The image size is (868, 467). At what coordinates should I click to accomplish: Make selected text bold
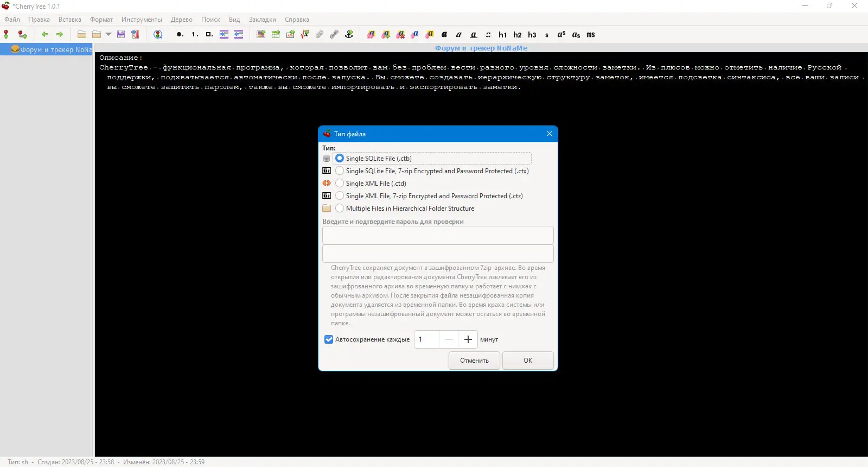pyautogui.click(x=444, y=34)
